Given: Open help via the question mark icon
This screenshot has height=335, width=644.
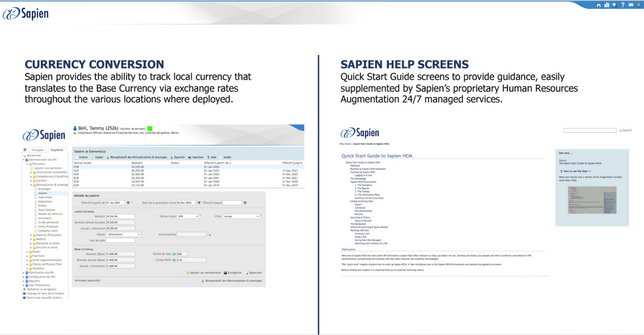Looking at the screenshot, I should point(623,5).
